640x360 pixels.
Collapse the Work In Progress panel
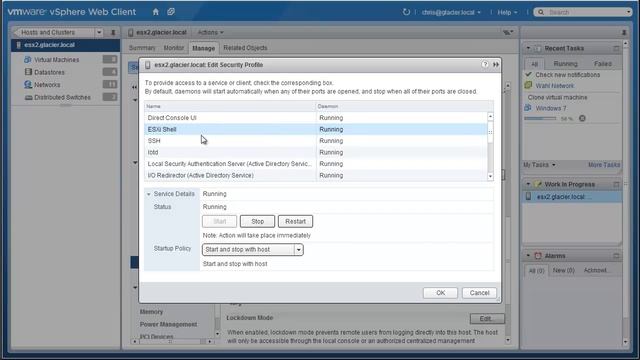528,184
